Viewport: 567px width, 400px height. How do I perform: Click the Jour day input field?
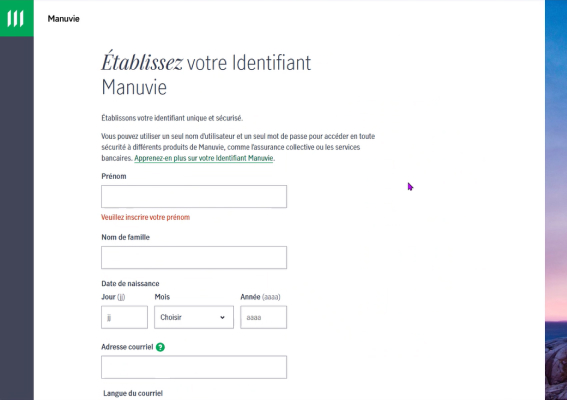(124, 317)
